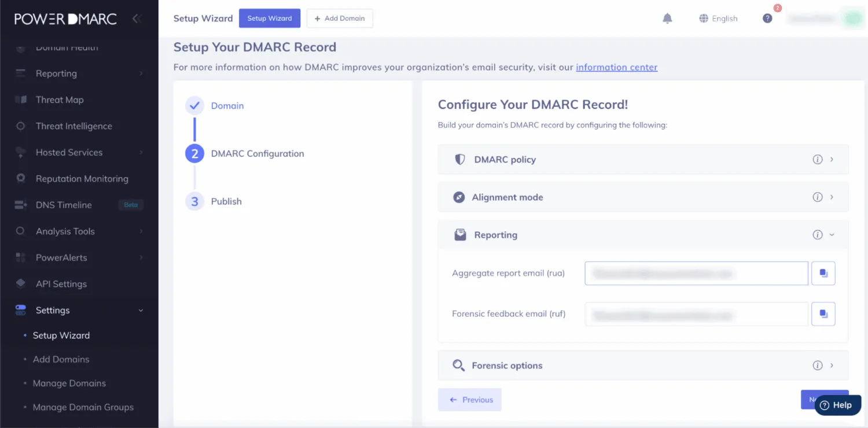Show info for Forensic options section

click(818, 366)
